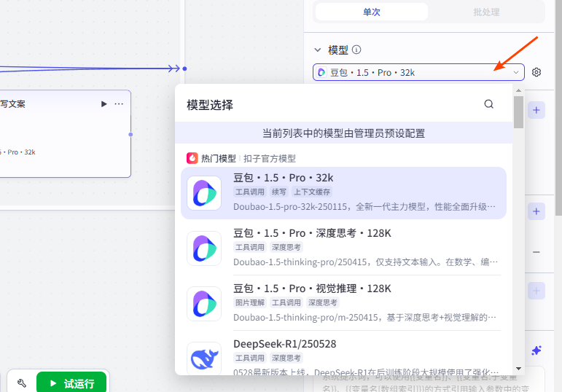Screen dimensions: 562x392
Task: Click the 工具调用 tag under 豆包·1.5·Pro·32k
Action: pos(250,192)
